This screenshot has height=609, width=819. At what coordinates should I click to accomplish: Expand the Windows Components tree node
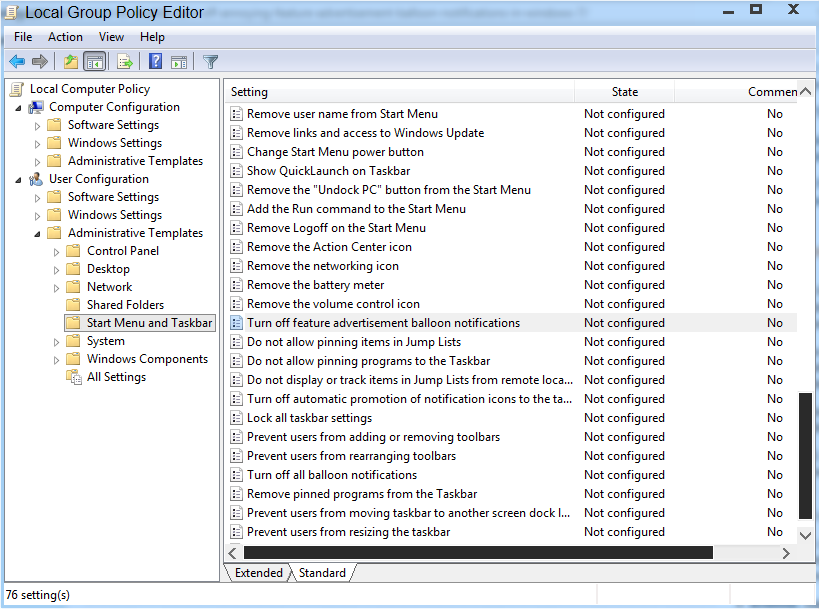(x=56, y=360)
